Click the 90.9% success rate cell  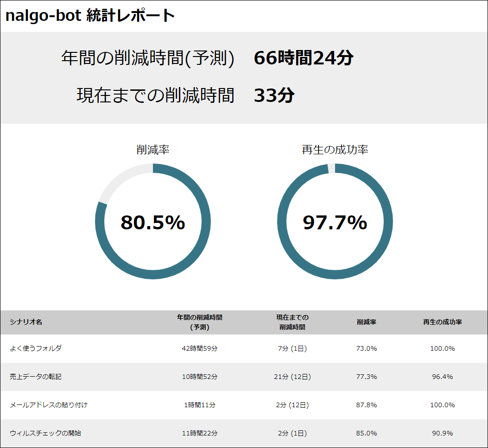[x=442, y=433]
